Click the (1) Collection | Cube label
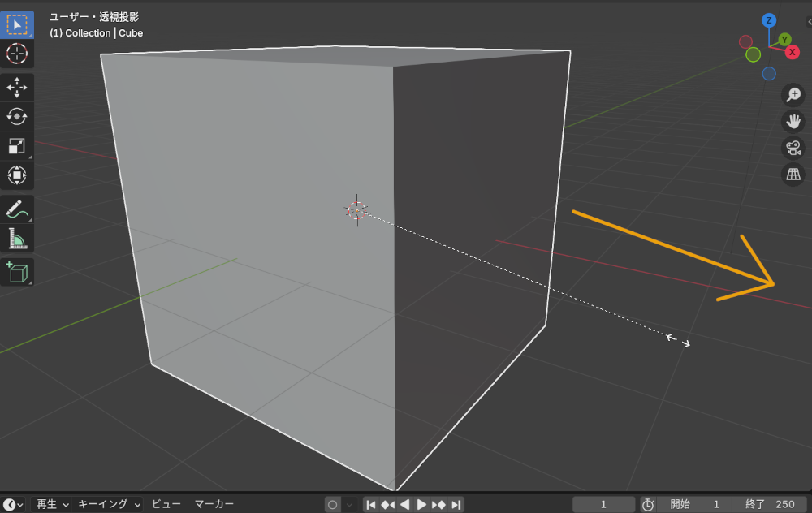The image size is (812, 513). [97, 33]
